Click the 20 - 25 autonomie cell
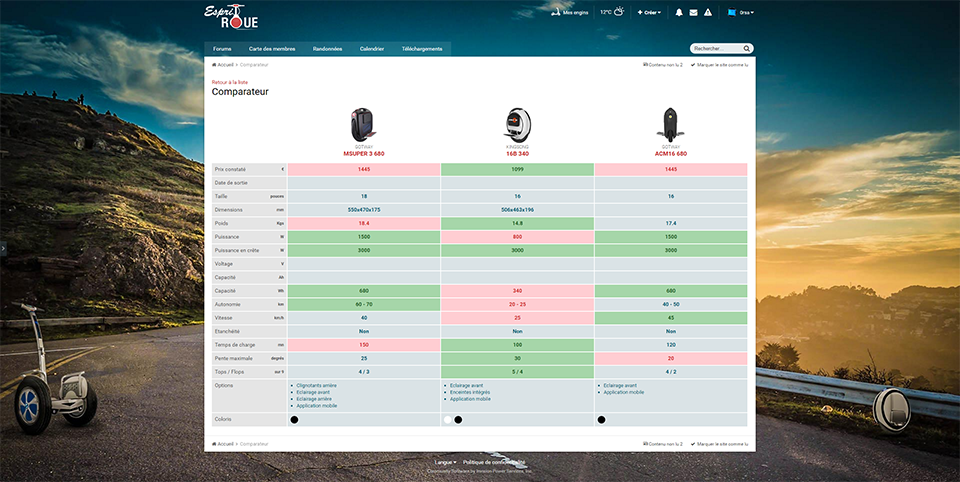This screenshot has width=960, height=482. pyautogui.click(x=517, y=304)
